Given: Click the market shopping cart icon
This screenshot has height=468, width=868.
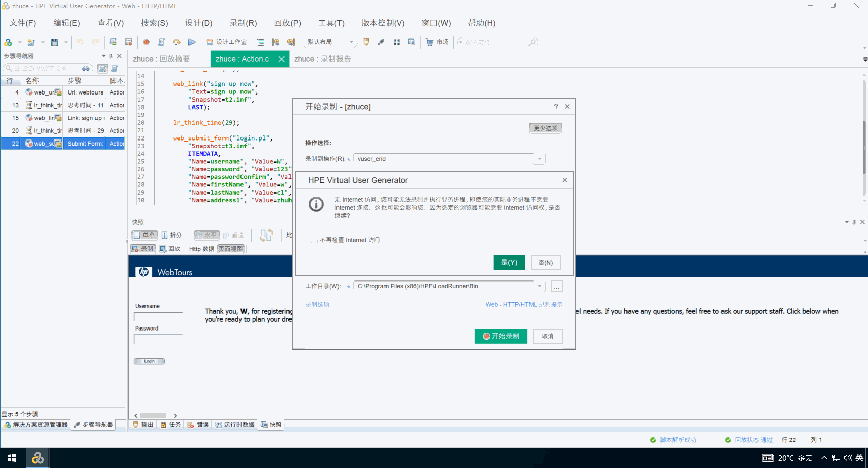Looking at the screenshot, I should pyautogui.click(x=429, y=42).
